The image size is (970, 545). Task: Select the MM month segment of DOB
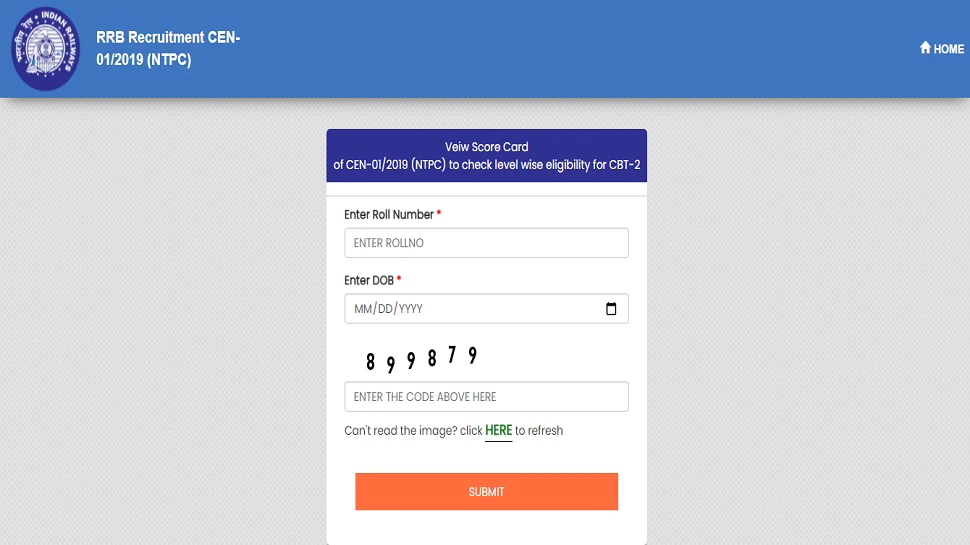click(362, 309)
